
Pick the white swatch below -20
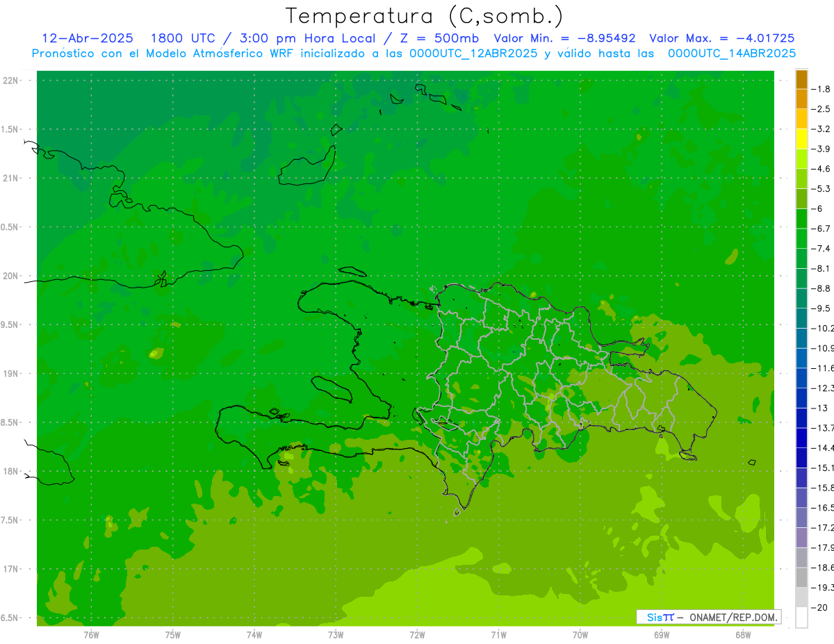801,618
